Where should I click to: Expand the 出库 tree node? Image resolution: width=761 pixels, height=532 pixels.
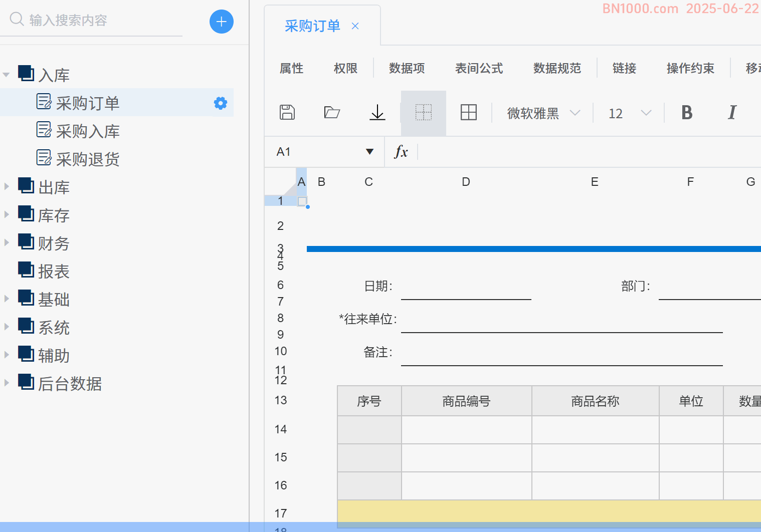(7, 186)
